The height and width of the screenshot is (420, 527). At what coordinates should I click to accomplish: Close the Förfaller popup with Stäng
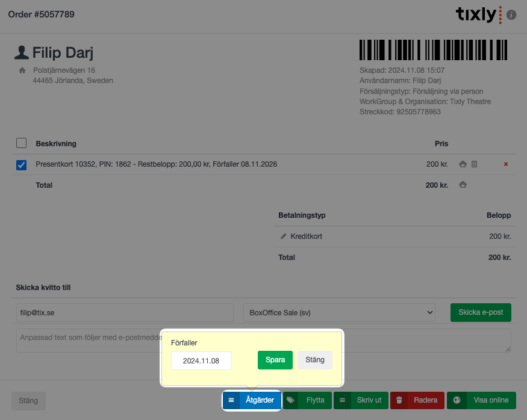pos(315,360)
